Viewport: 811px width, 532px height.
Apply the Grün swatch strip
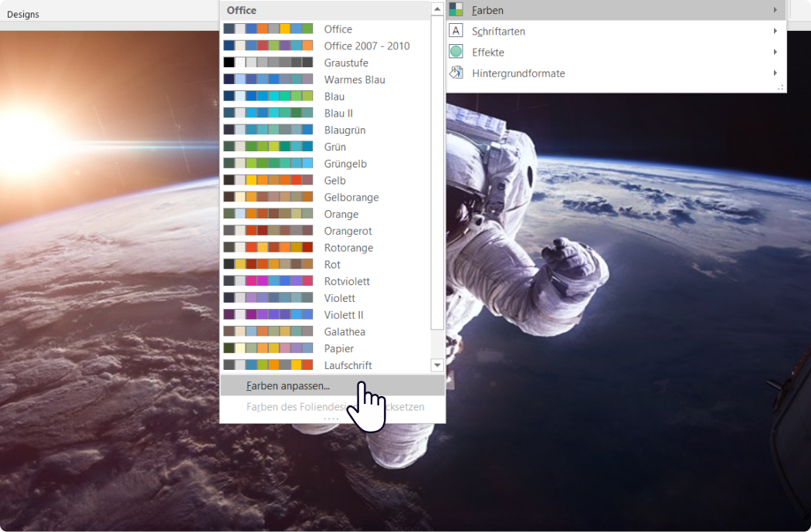(268, 146)
